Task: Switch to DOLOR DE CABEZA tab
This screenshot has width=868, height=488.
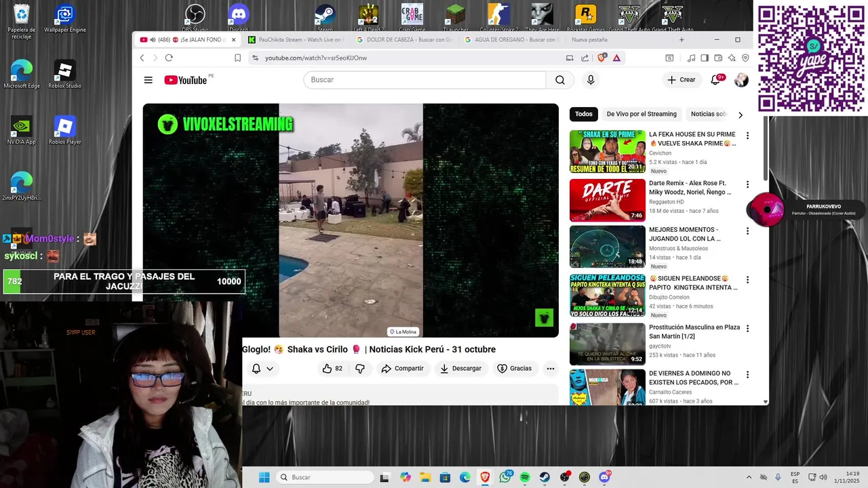Action: [404, 40]
